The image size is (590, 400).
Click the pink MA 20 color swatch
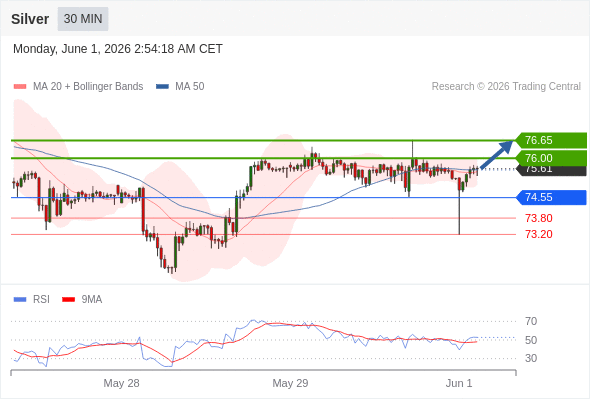(20, 87)
